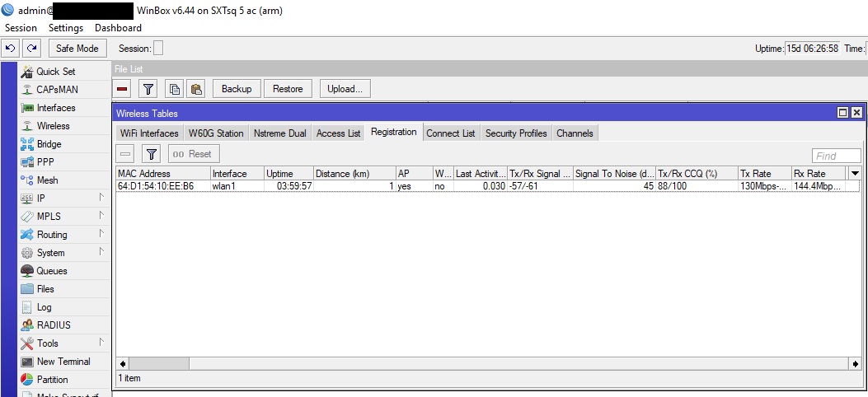The width and height of the screenshot is (868, 397).
Task: Sort by Tx/Rx CCQ (%) column header
Action: [x=697, y=174]
